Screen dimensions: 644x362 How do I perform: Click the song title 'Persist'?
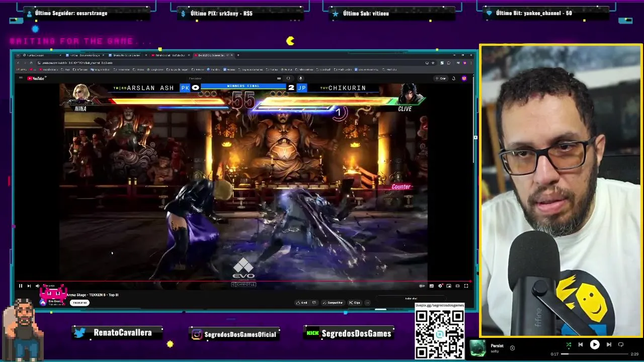pyautogui.click(x=497, y=346)
